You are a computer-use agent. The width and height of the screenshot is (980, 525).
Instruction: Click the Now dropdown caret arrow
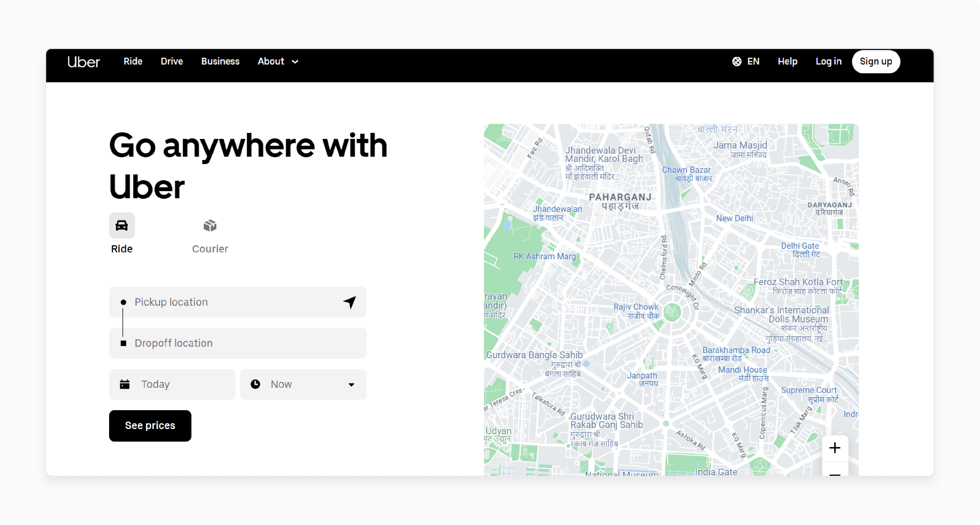click(x=352, y=385)
